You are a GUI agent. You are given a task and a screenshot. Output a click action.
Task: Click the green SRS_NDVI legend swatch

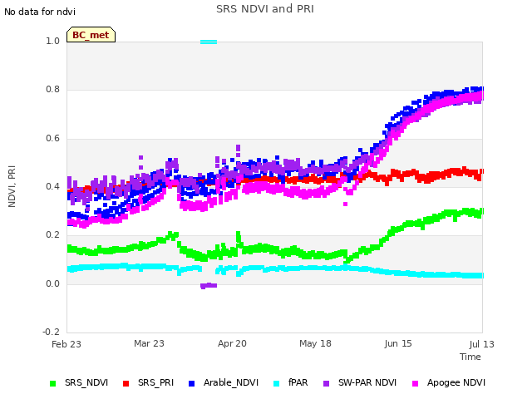point(52,383)
